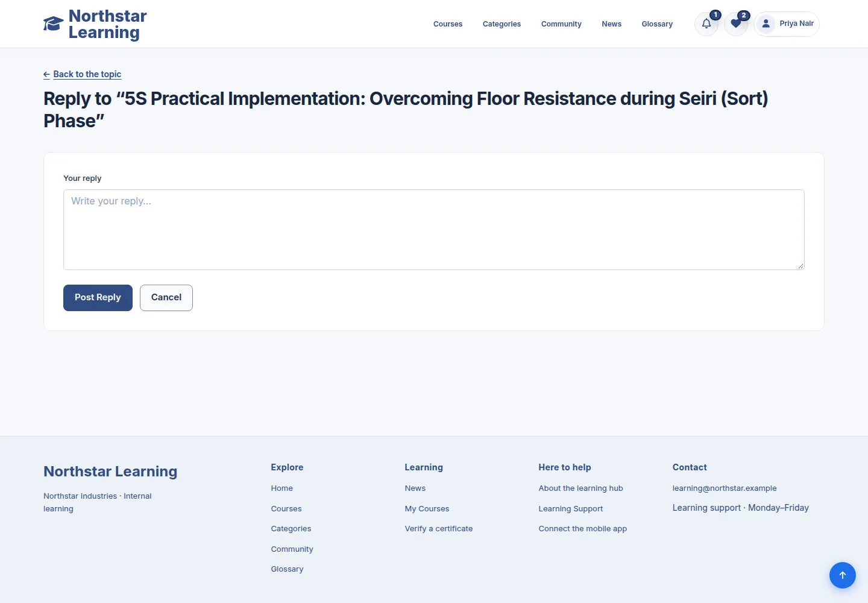
Task: Open About the learning hub
Action: [x=581, y=488]
